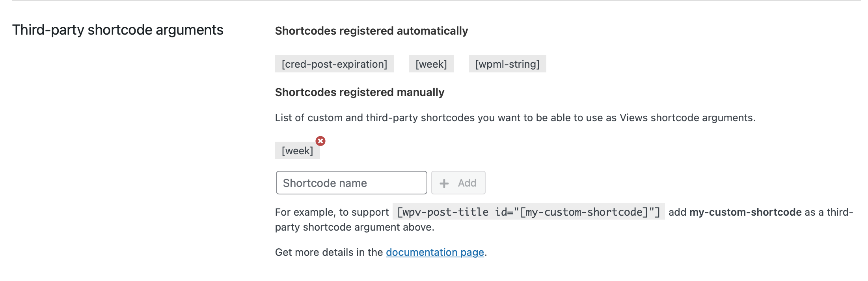Click the plus icon on Add button
The height and width of the screenshot is (281, 868).
click(444, 183)
